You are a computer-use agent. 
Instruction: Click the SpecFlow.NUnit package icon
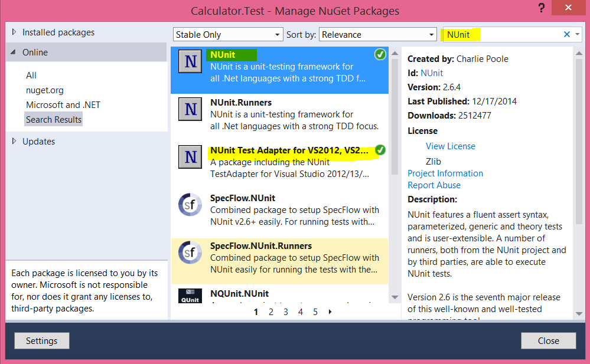pos(190,205)
